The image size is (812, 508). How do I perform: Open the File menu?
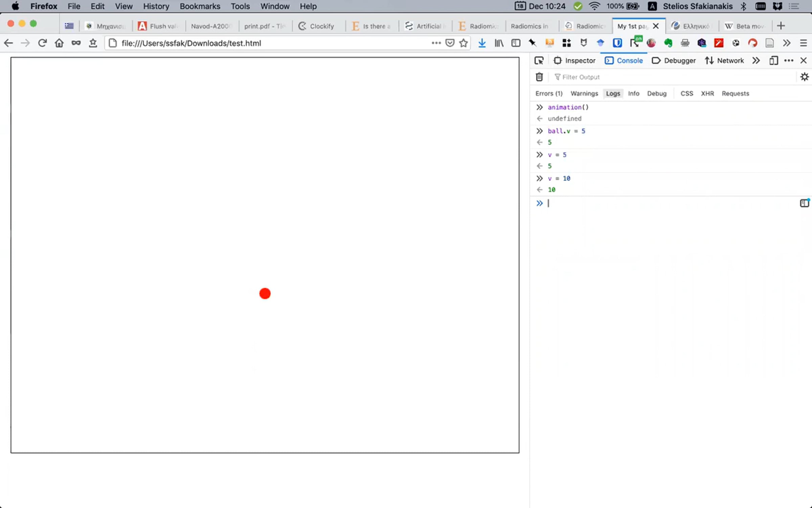coord(74,6)
